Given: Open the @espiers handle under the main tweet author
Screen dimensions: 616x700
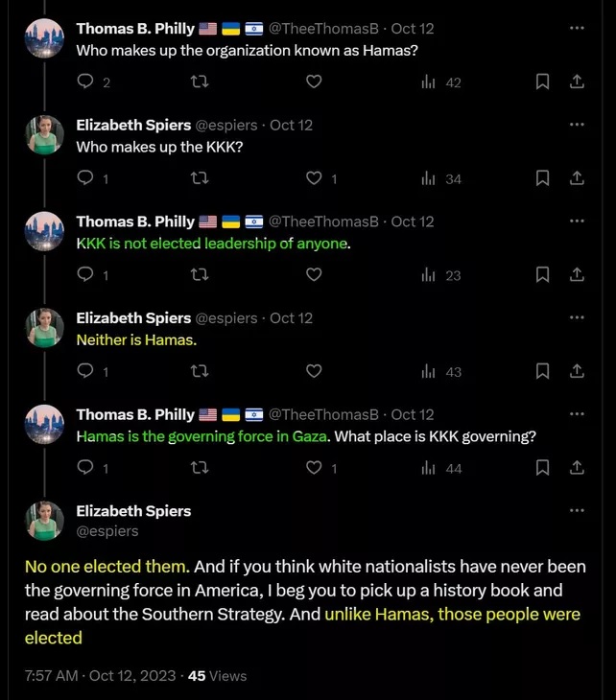Looking at the screenshot, I should pos(107,530).
